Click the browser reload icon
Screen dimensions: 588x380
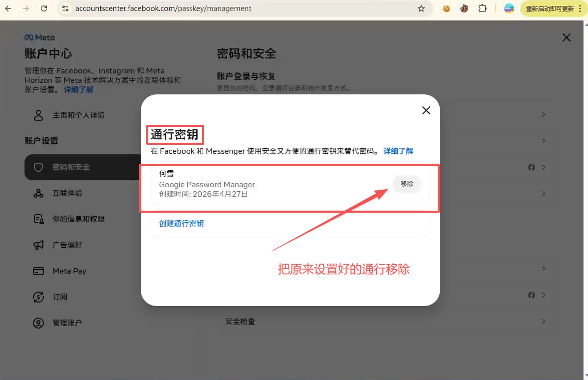point(44,8)
